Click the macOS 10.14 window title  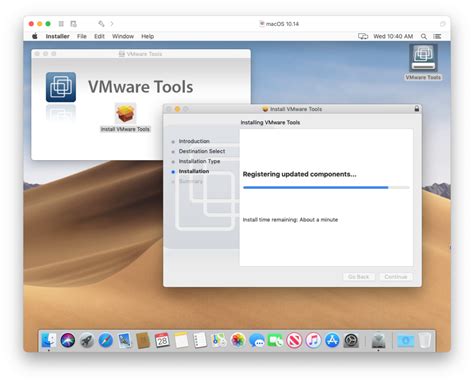[x=282, y=24]
